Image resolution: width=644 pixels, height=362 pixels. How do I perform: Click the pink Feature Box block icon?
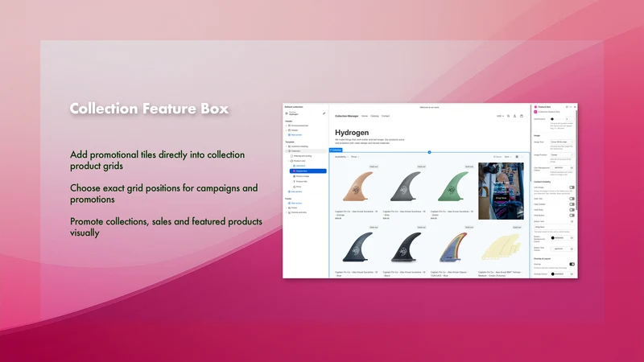pyautogui.click(x=294, y=171)
